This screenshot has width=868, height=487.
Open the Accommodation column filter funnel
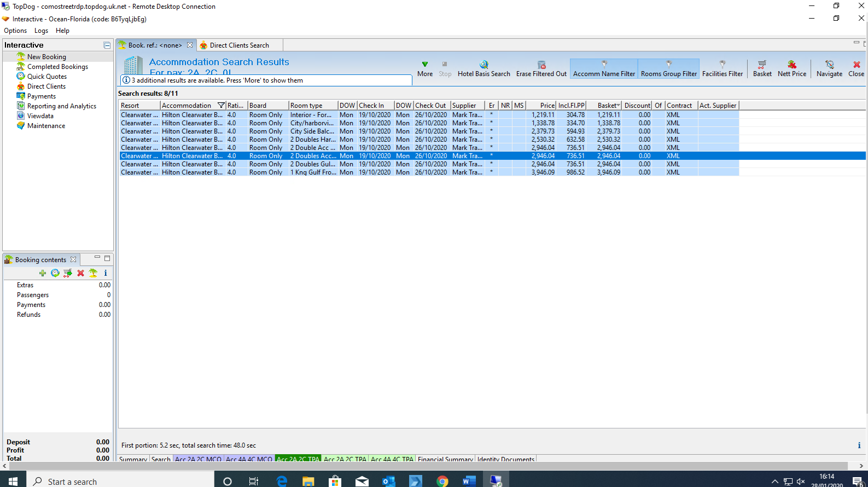click(221, 106)
